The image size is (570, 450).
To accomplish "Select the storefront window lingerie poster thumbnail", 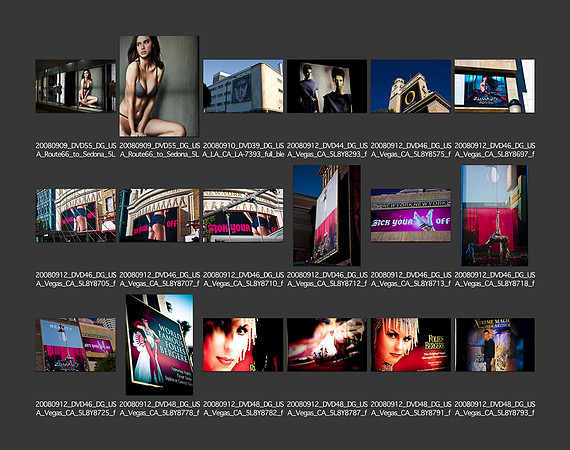I will pyautogui.click(x=76, y=86).
